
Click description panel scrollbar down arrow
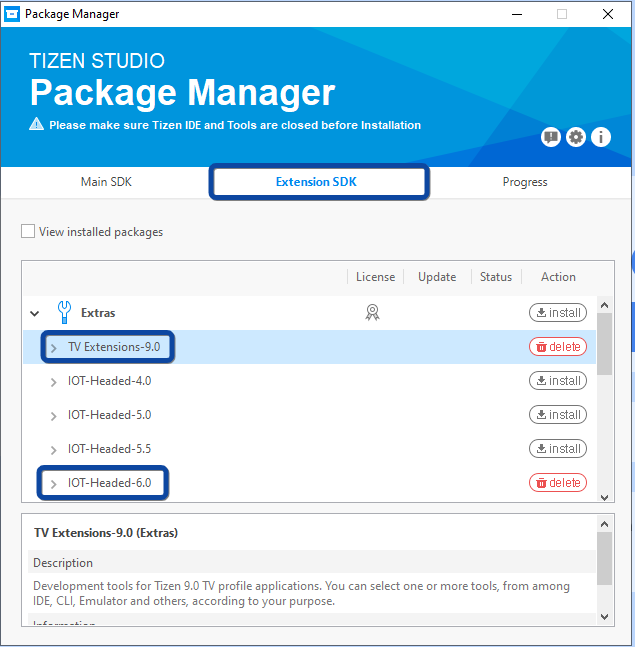coord(604,617)
